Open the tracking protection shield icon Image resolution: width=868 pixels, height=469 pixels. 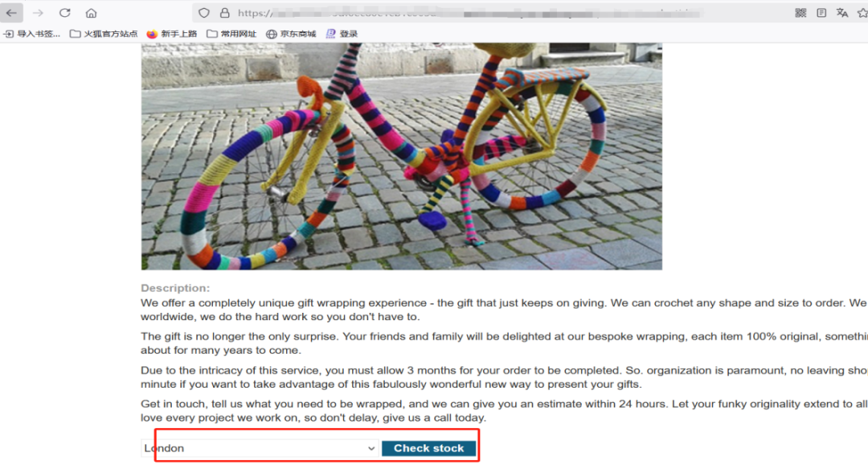tap(203, 13)
